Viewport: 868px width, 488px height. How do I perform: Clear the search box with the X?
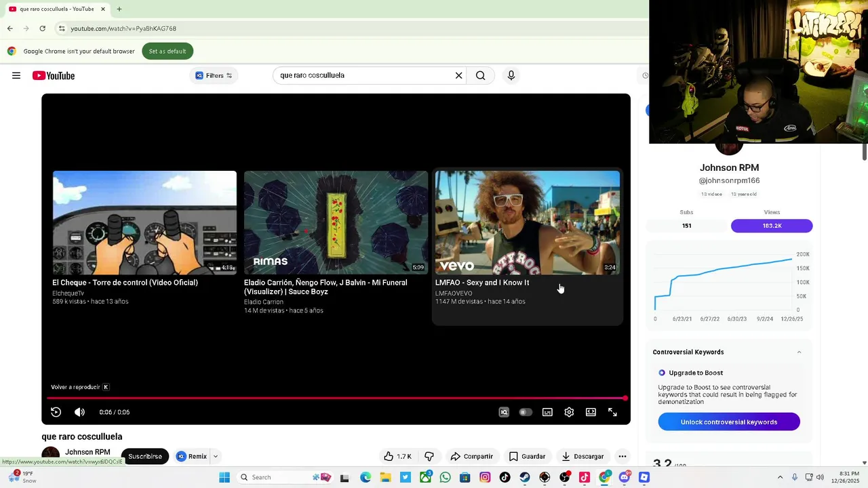tap(458, 75)
